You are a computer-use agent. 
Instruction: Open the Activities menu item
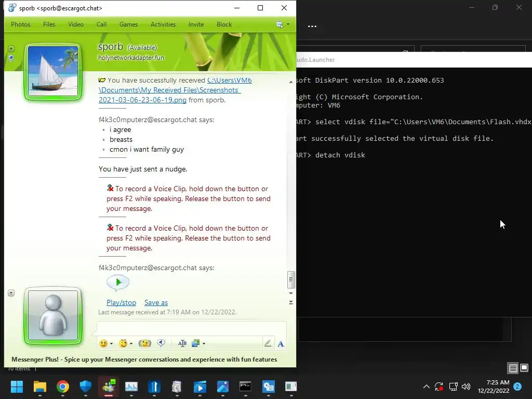coord(163,24)
